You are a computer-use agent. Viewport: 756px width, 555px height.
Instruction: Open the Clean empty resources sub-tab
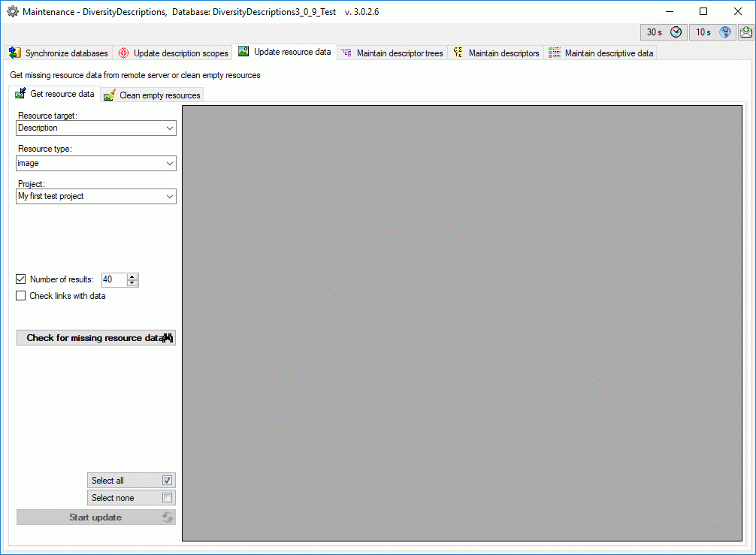pos(153,95)
